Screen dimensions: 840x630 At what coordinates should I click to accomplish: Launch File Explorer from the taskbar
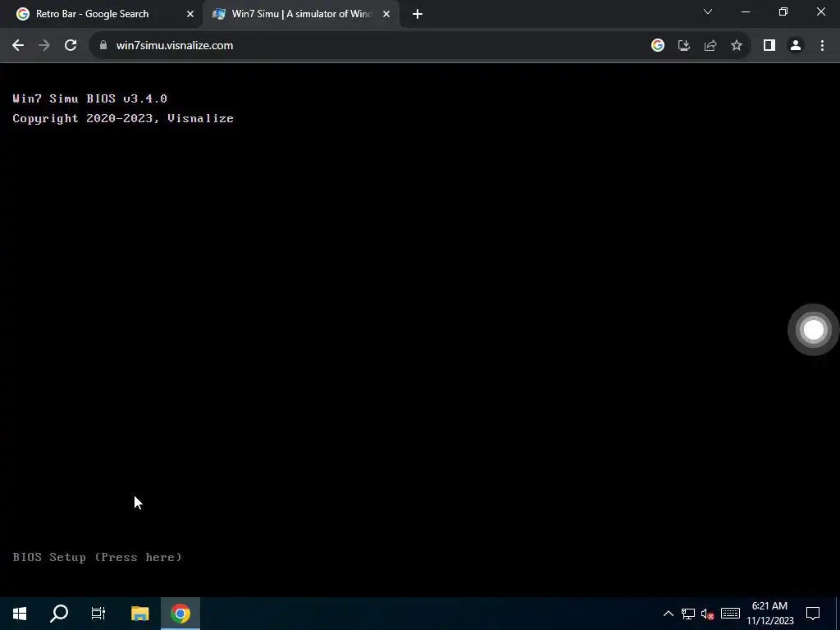139,614
